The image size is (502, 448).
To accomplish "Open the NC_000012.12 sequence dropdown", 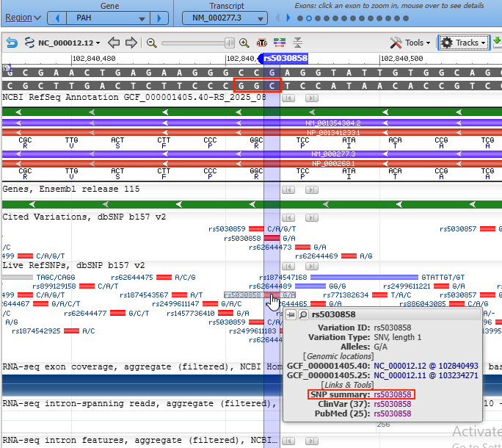I will click(x=69, y=43).
